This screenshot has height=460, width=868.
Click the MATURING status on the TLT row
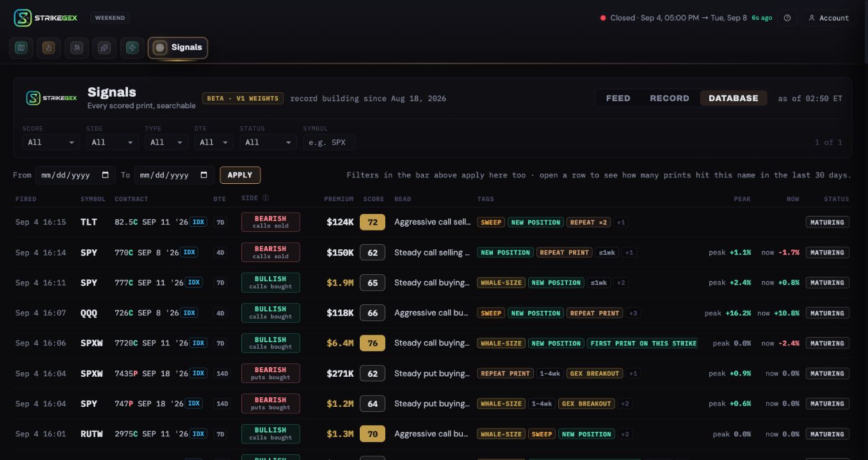(x=827, y=222)
